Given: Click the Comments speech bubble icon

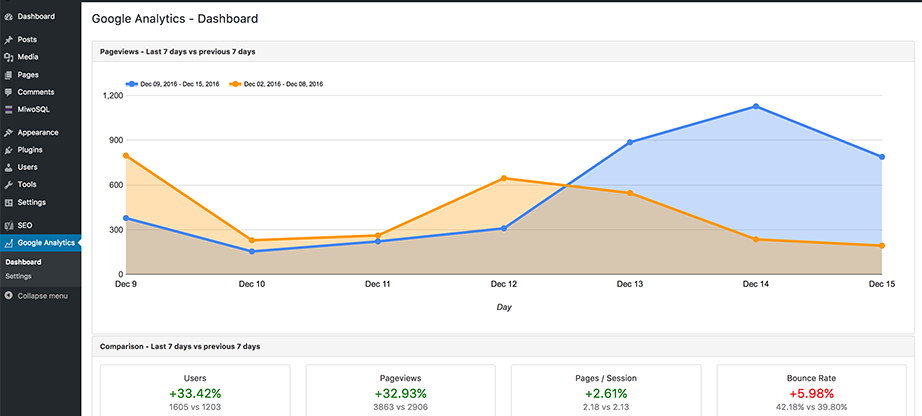Looking at the screenshot, I should click(x=8, y=92).
